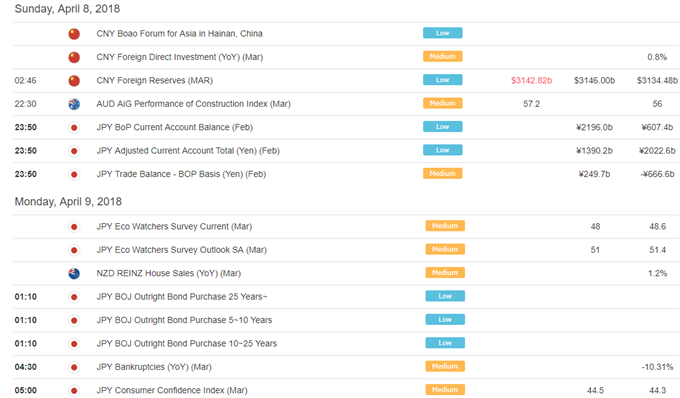The image size is (680, 398).
Task: Click Japan flag beside Bond Purchase 25 Years~
Action: pos(74,297)
